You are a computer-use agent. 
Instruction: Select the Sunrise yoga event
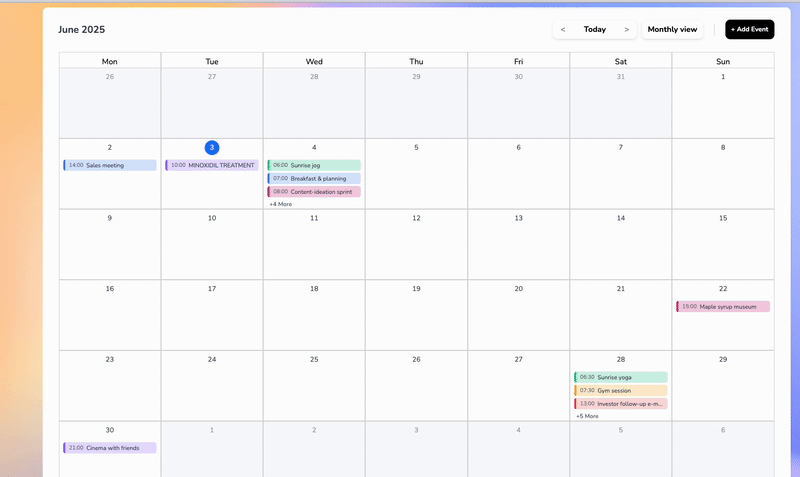(621, 377)
